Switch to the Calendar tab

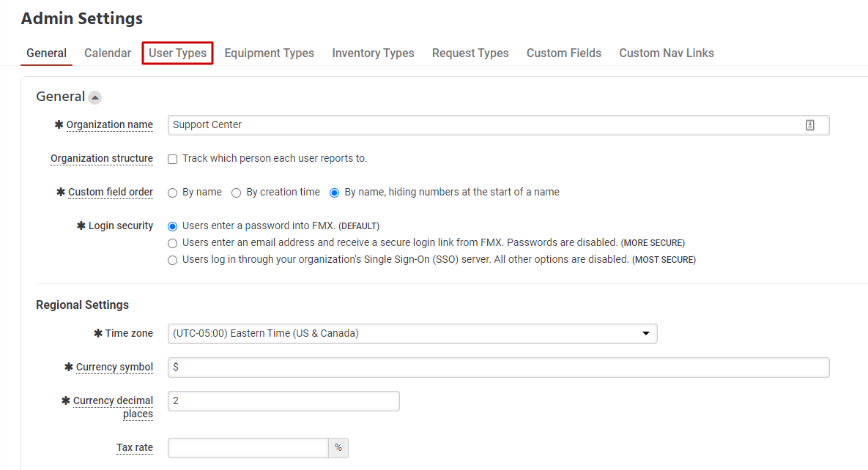click(x=108, y=53)
